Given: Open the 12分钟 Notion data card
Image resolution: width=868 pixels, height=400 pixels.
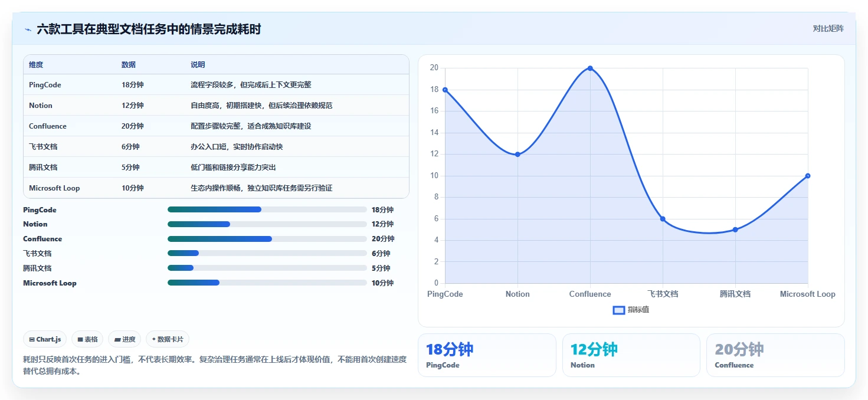Looking at the screenshot, I should point(631,355).
